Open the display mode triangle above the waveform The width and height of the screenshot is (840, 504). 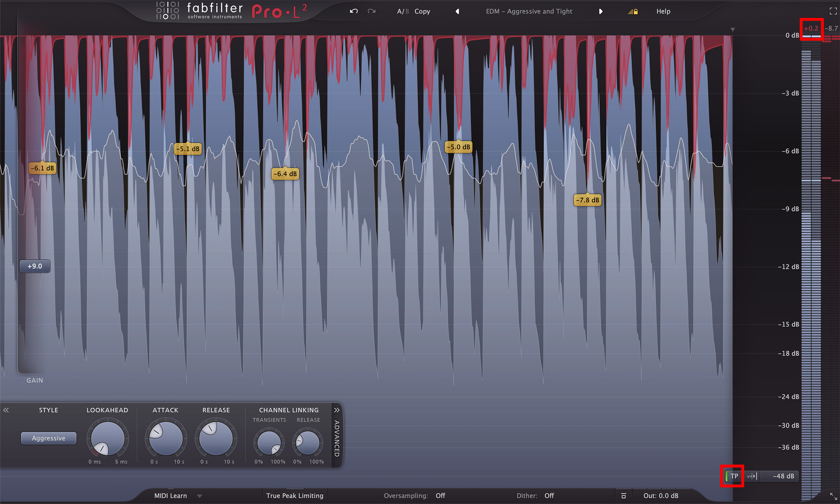tap(732, 30)
